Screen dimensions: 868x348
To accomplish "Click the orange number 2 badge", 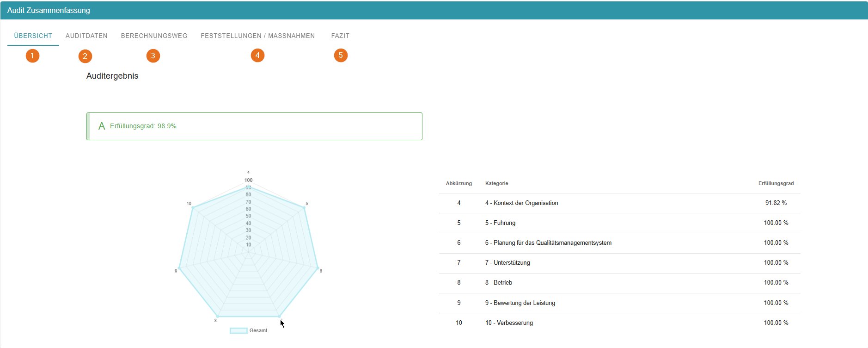I will tap(85, 56).
